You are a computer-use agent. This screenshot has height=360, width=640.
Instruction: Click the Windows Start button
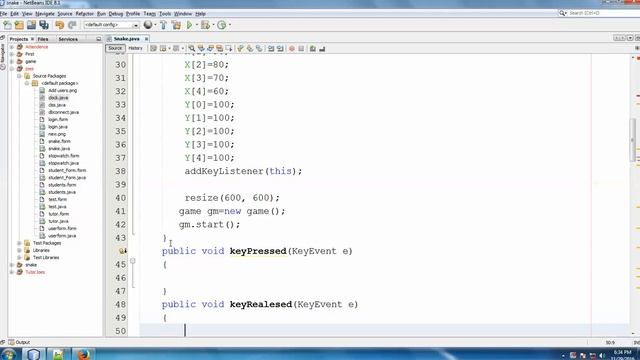pos(9,354)
